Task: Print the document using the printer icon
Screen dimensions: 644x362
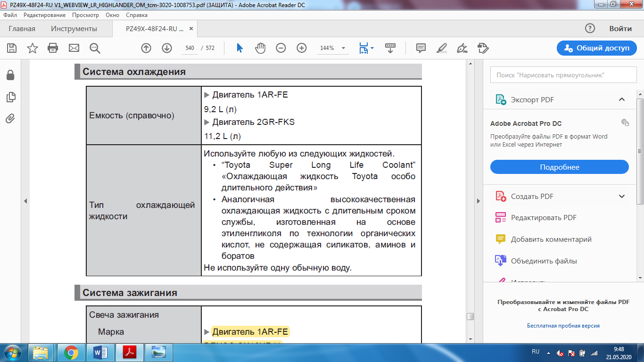Action: [x=53, y=48]
